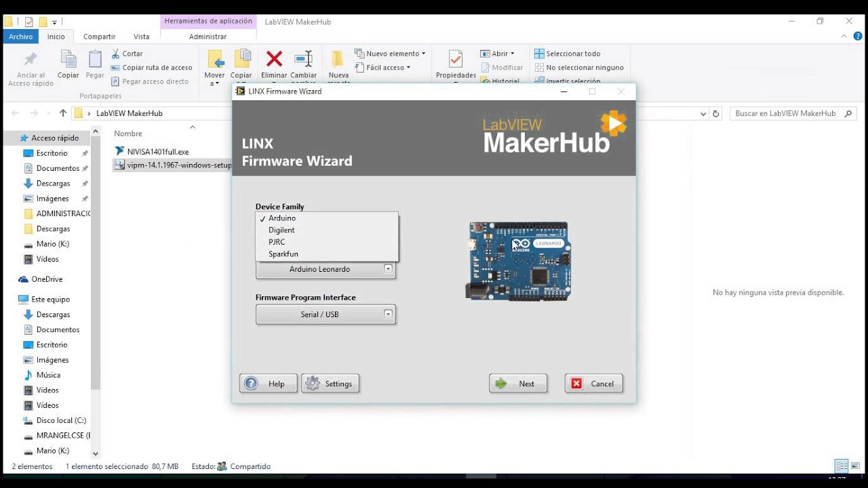Image resolution: width=868 pixels, height=488 pixels.
Task: Open Música under Este equipo
Action: point(48,375)
